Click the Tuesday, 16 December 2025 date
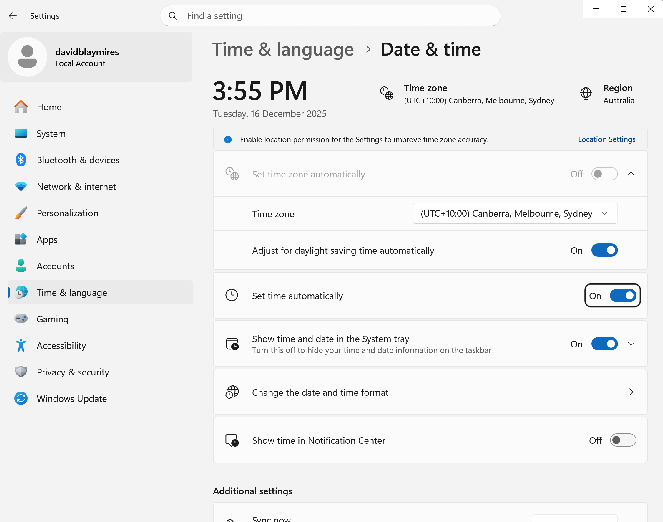663x522 pixels. coord(269,114)
